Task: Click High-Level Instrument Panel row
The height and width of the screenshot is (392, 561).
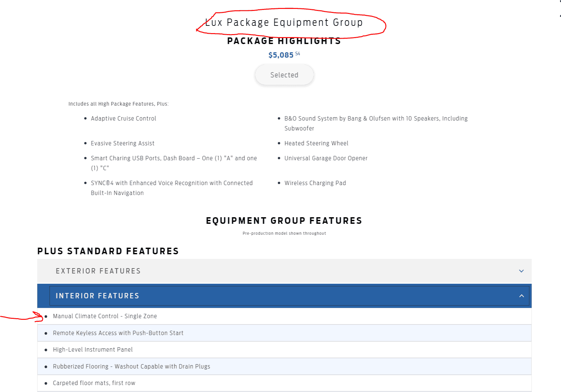Action: [284, 350]
